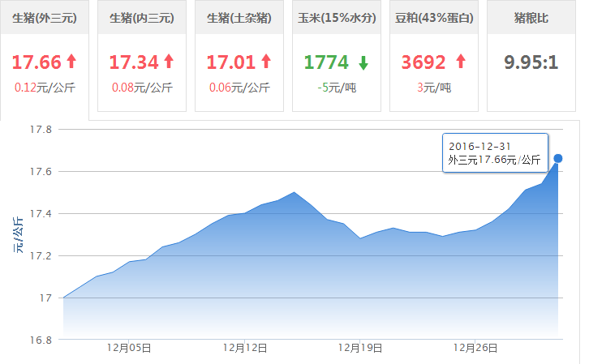Click the 12月12日 x-axis label
589x364 pixels.
pos(244,349)
